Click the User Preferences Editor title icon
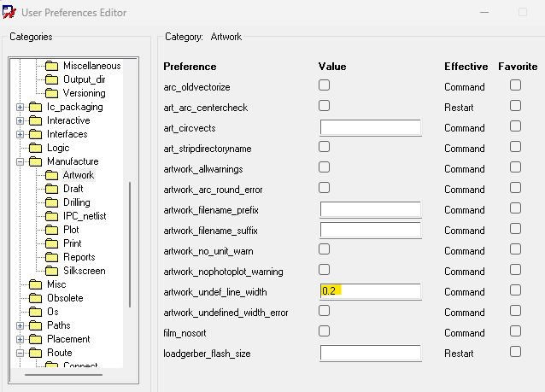This screenshot has width=545, height=392. point(9,12)
